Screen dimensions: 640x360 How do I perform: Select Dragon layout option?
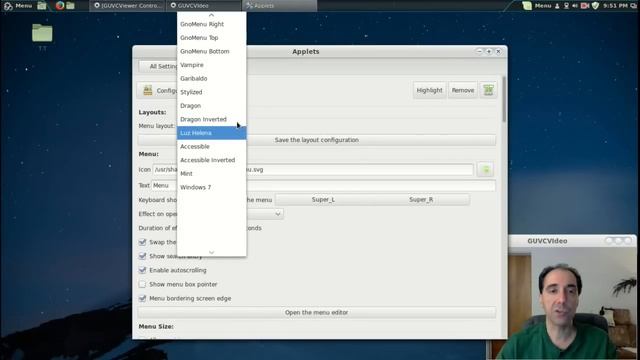[211, 106]
